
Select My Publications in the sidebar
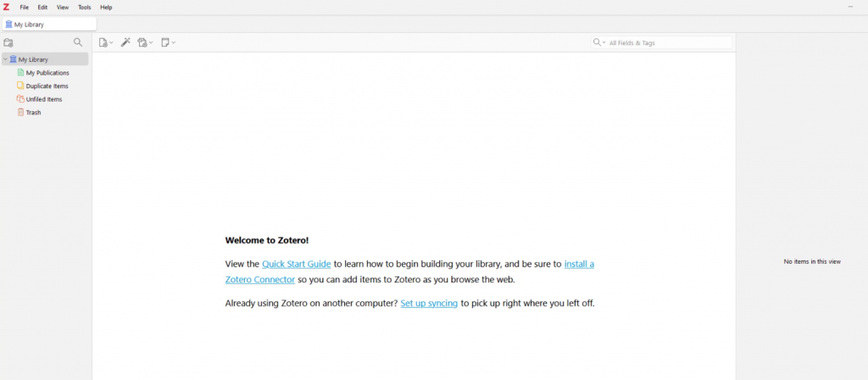pos(47,73)
